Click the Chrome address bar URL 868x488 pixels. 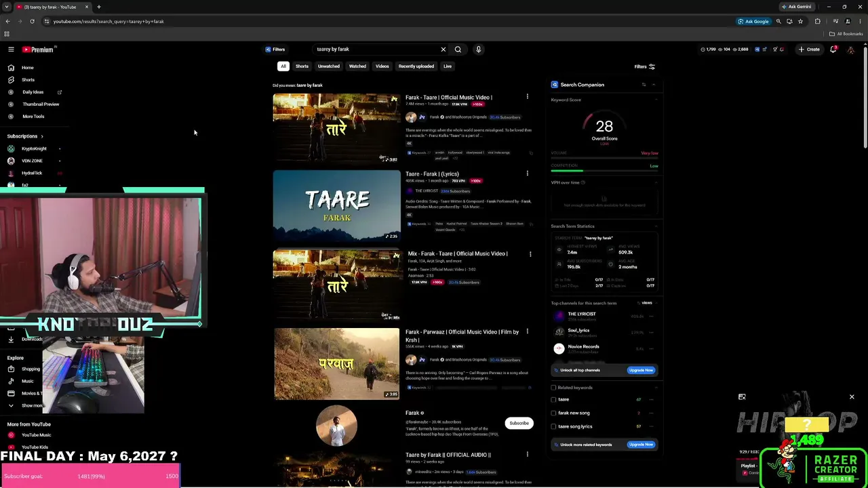[x=108, y=21]
